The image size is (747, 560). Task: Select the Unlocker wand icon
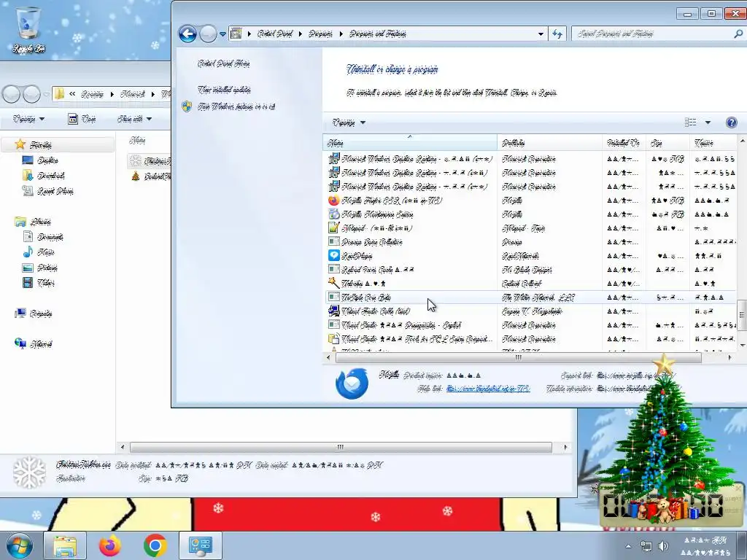pos(334,284)
